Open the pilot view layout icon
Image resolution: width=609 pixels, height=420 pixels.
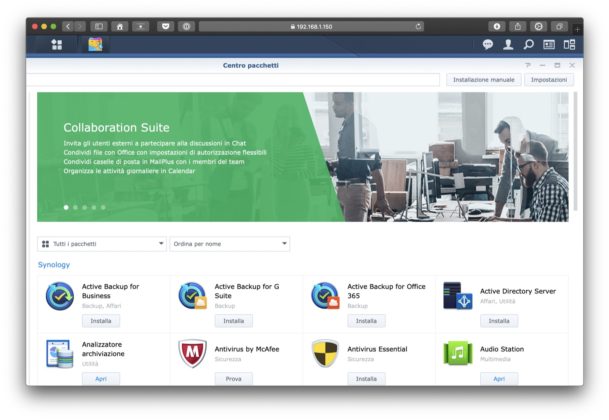point(569,45)
